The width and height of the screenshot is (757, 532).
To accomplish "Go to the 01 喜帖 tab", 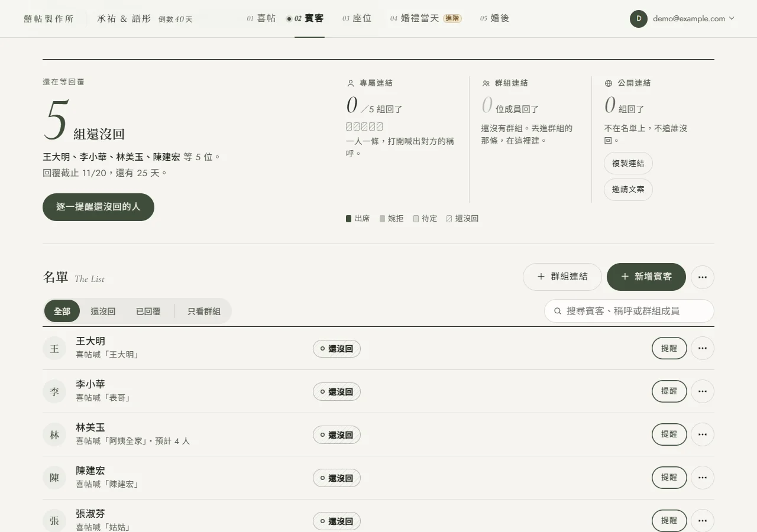I will click(x=261, y=18).
